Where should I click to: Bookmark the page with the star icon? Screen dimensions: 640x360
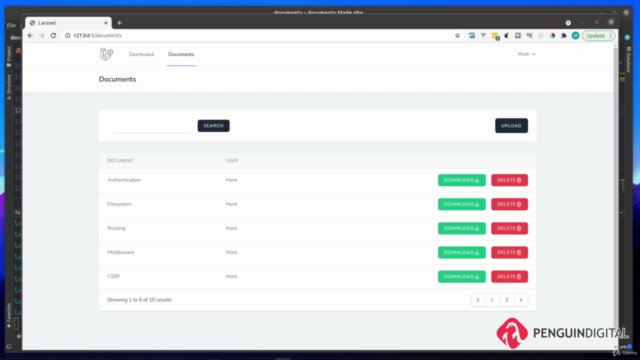[x=457, y=36]
